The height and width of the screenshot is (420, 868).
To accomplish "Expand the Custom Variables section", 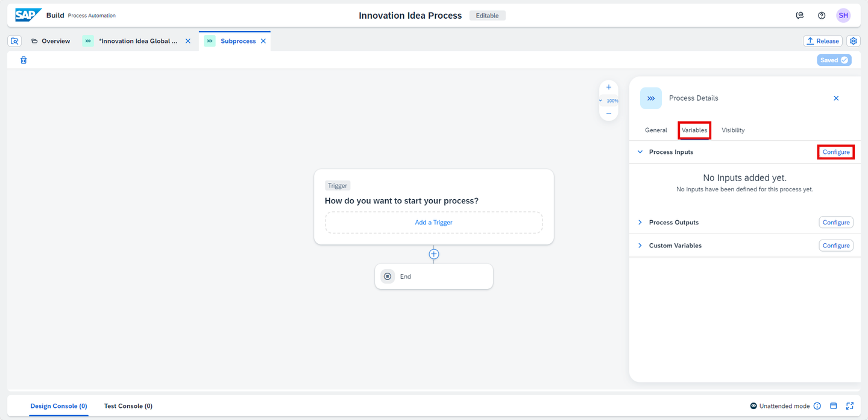I will click(640, 246).
